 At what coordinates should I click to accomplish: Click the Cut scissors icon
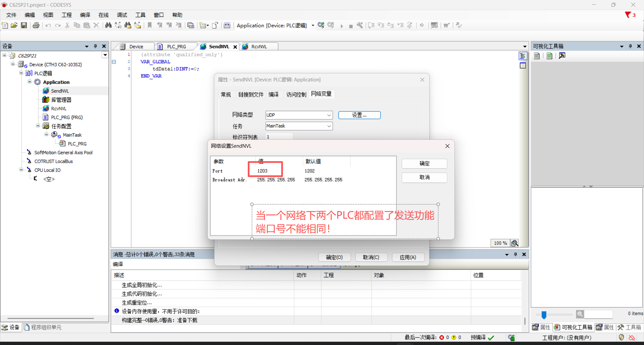tap(67, 25)
